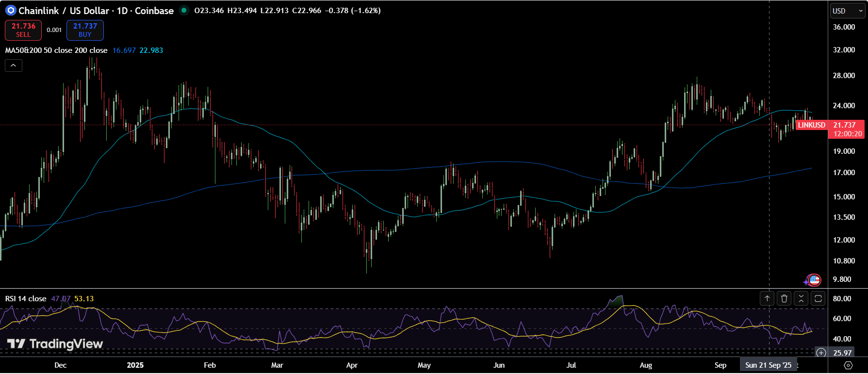This screenshot has height=374, width=868.
Task: Maximize the RSI pane
Action: (818, 299)
